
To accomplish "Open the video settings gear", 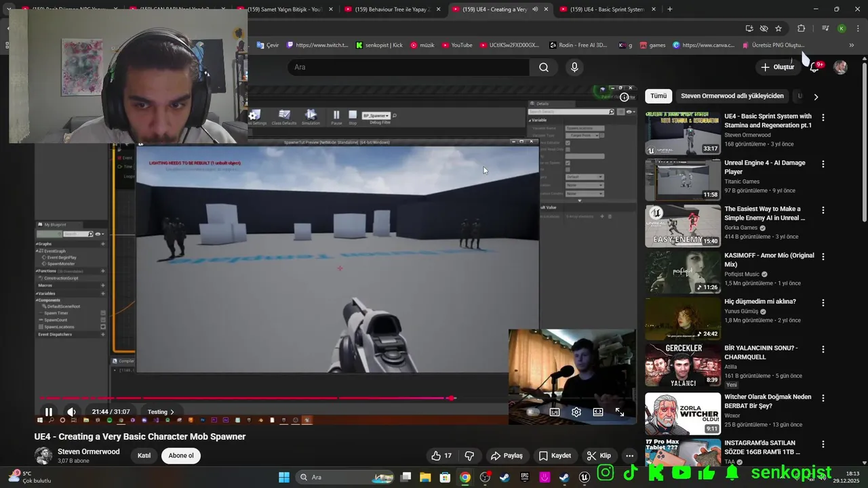I will pyautogui.click(x=576, y=411).
